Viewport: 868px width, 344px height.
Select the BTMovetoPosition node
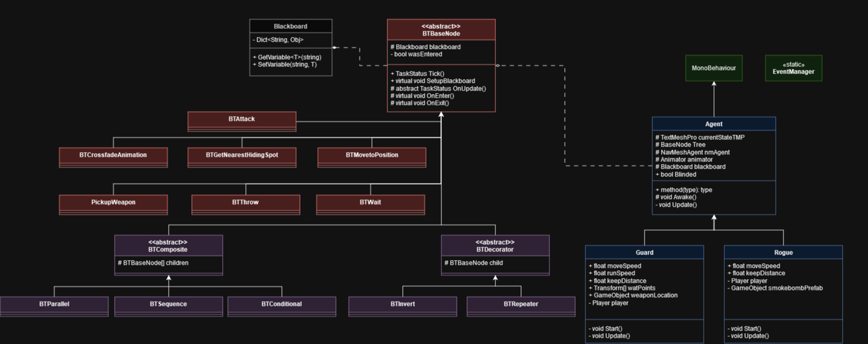pyautogui.click(x=372, y=156)
